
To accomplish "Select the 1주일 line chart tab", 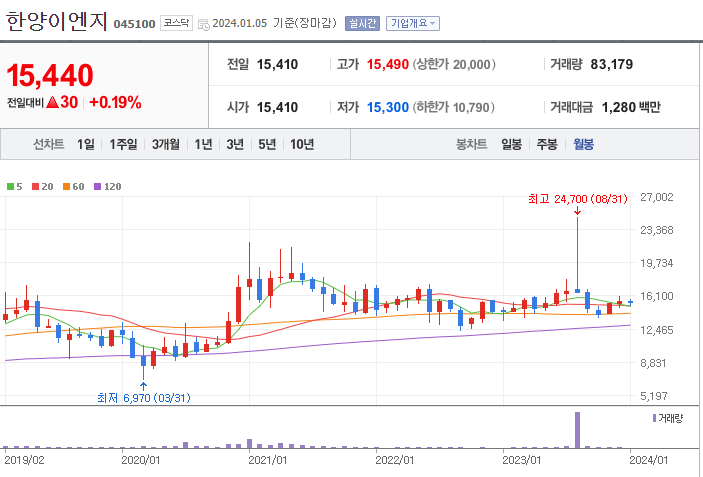I will pyautogui.click(x=123, y=144).
